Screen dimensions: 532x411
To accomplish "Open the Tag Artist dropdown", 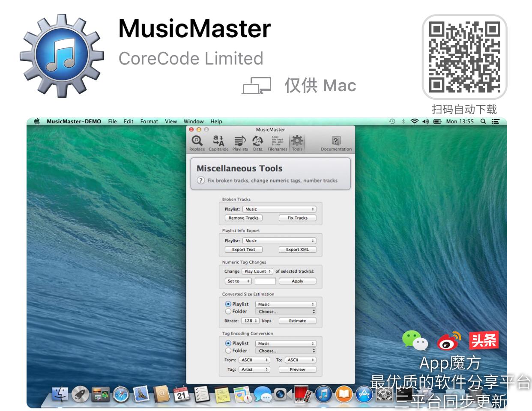I will 254,369.
